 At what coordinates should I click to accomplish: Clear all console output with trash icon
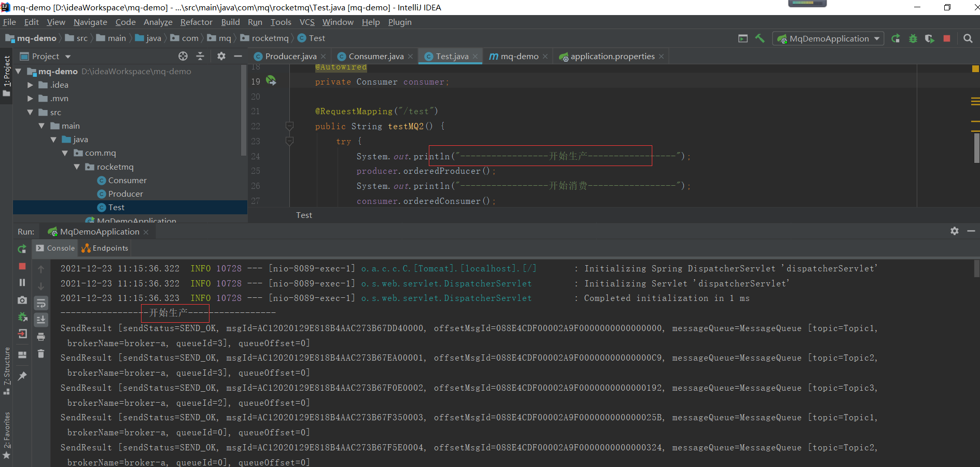pos(41,353)
